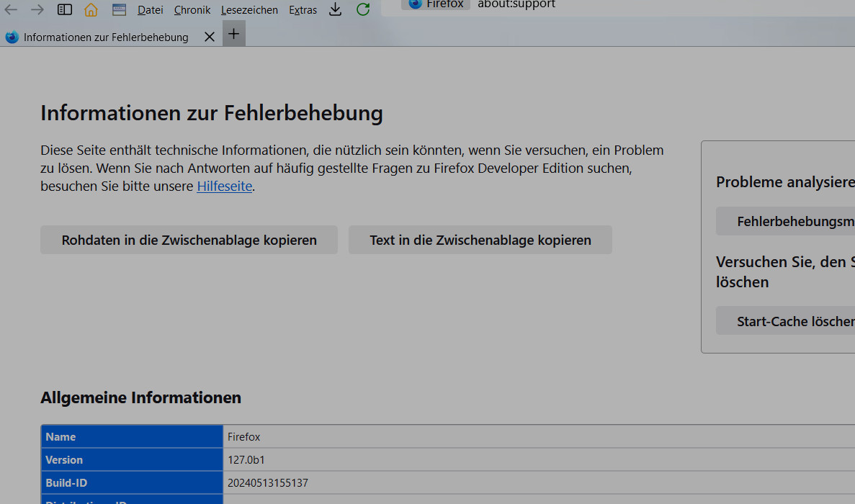Select the Informationen zur Fehlerbehebung tab
Image resolution: width=855 pixels, height=504 pixels.
(x=106, y=37)
